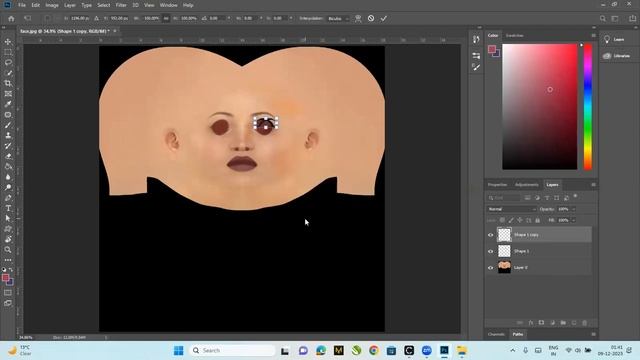The image size is (640, 360).
Task: Select the Pen tool
Action: click(x=8, y=198)
